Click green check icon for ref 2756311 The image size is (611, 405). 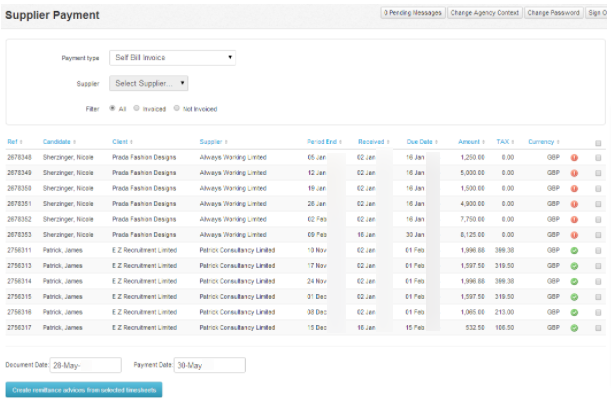pos(574,251)
